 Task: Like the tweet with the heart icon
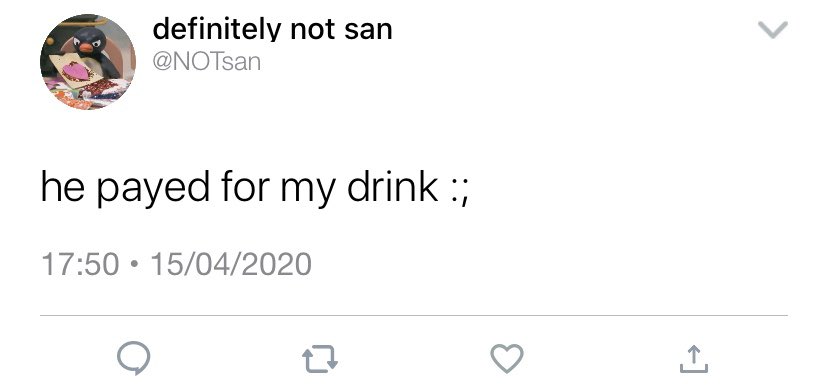point(507,359)
